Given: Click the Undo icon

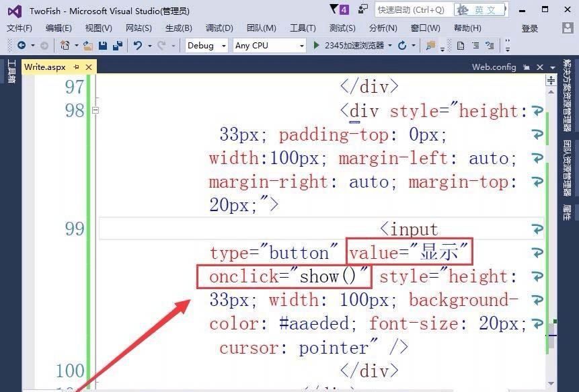Looking at the screenshot, I should tap(138, 46).
